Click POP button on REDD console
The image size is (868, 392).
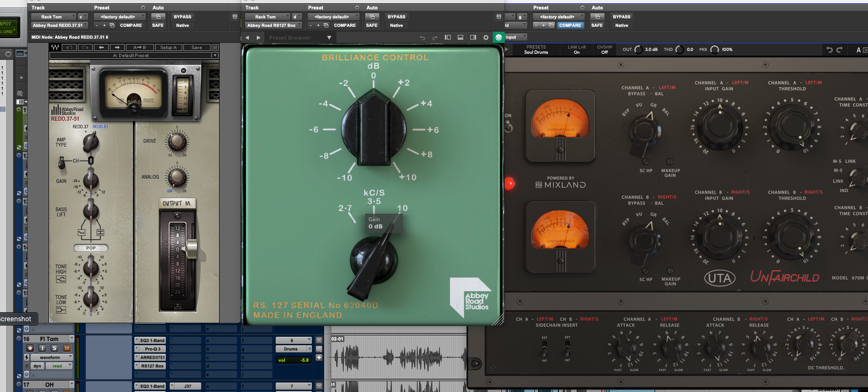point(91,248)
